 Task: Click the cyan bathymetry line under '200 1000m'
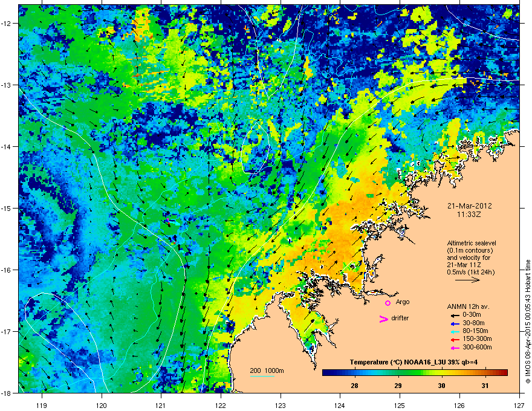click(x=262, y=376)
